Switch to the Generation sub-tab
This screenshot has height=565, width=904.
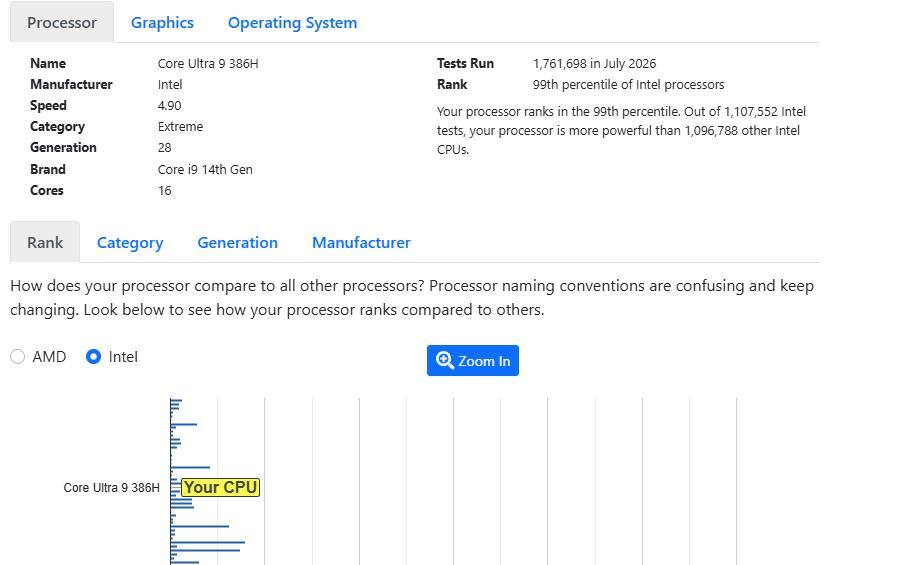[x=238, y=243]
